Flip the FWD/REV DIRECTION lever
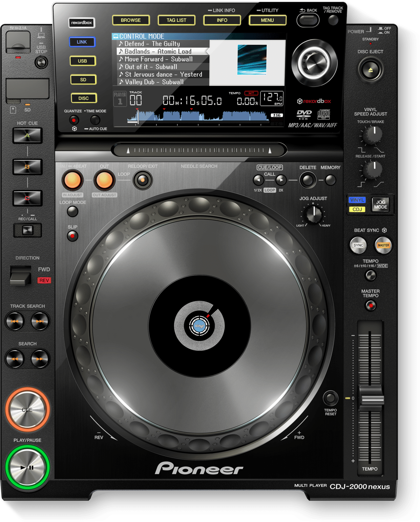420x522 pixels. (21, 276)
